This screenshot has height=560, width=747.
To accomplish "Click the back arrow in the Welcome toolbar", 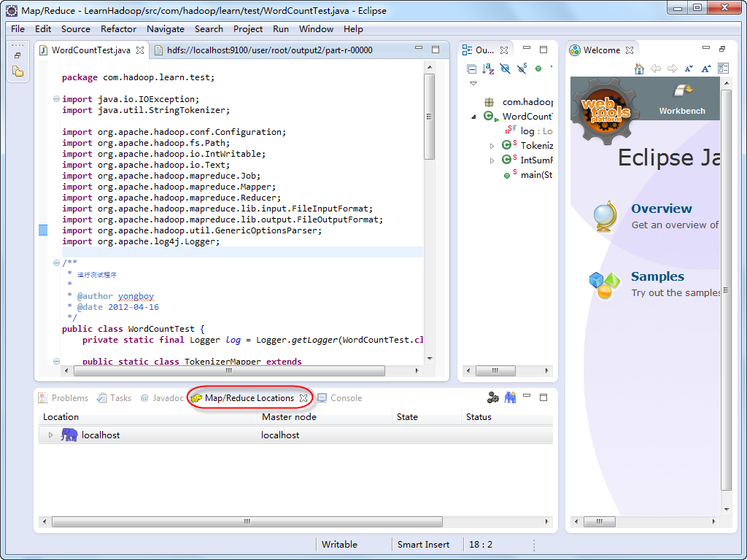I will pos(656,68).
